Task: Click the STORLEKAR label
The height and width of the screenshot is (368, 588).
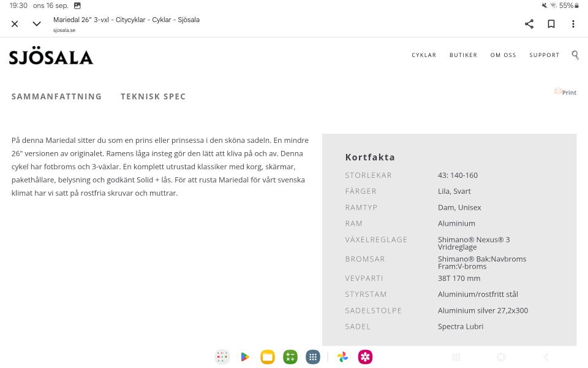Action: pos(368,175)
